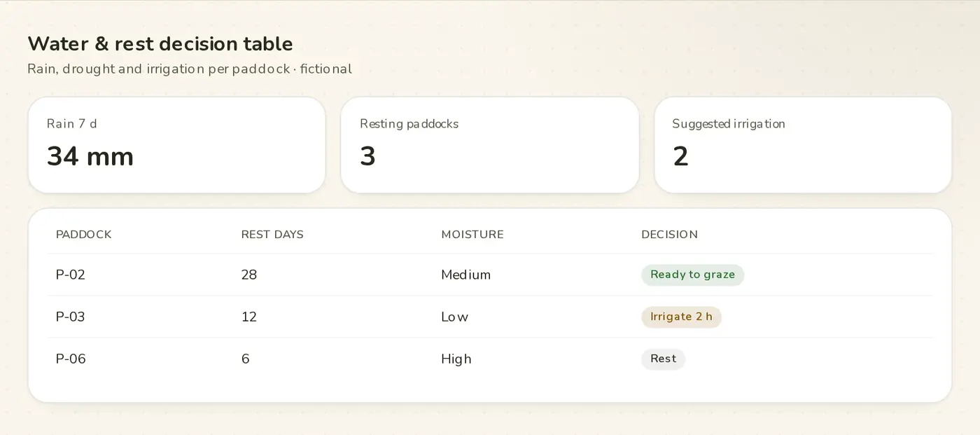
Task: Select paddock row P-02
Action: pos(490,275)
